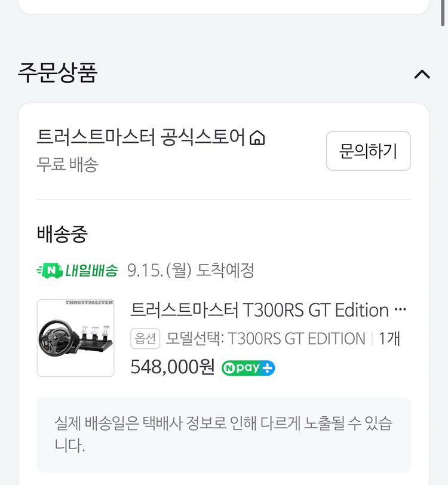Viewport: 448px width, 485px height.
Task: Click the green delivery truck icon
Action: tap(50, 271)
